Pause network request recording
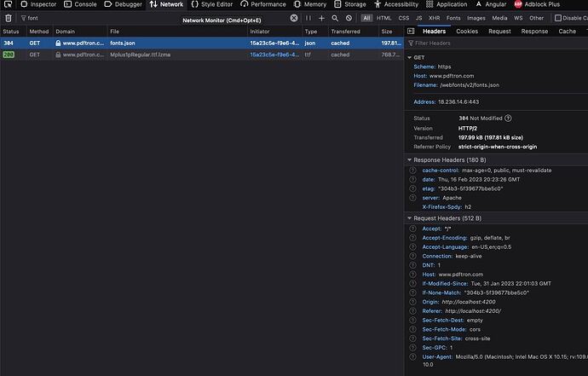588x376 pixels. tap(308, 18)
